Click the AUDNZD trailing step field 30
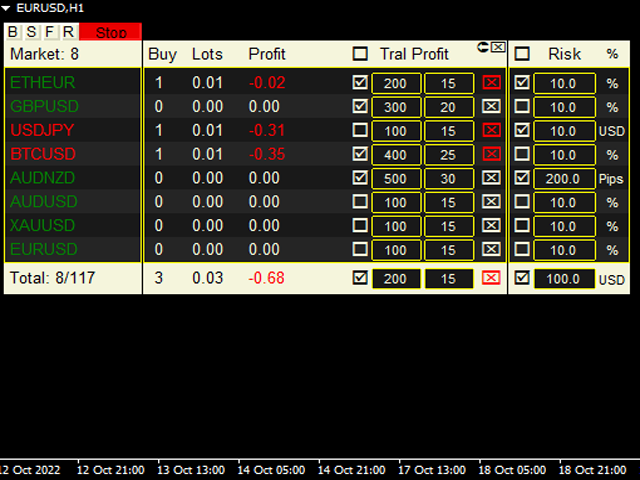Viewport: 640px width, 480px height. pos(449,178)
